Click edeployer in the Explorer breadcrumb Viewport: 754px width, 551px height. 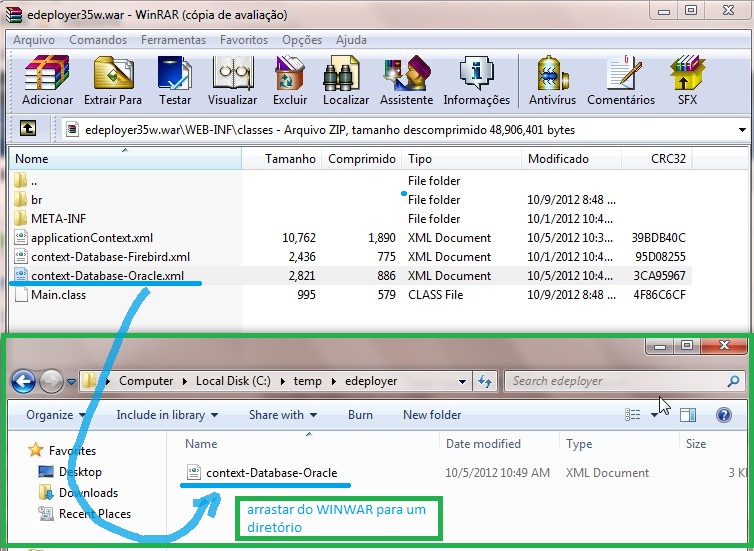point(371,381)
